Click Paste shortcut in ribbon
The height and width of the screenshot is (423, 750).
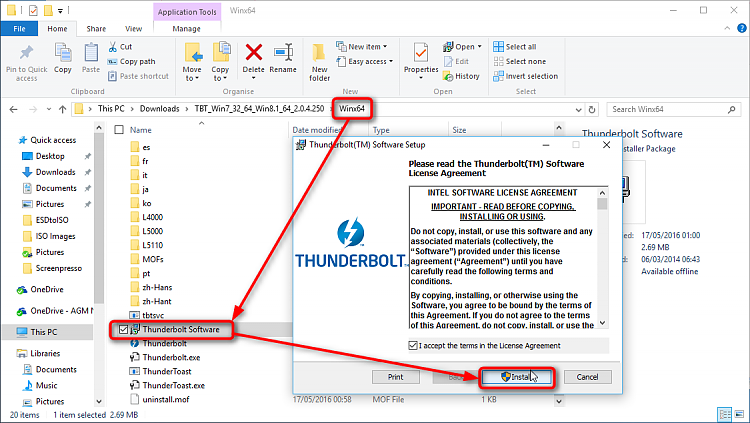[x=138, y=76]
